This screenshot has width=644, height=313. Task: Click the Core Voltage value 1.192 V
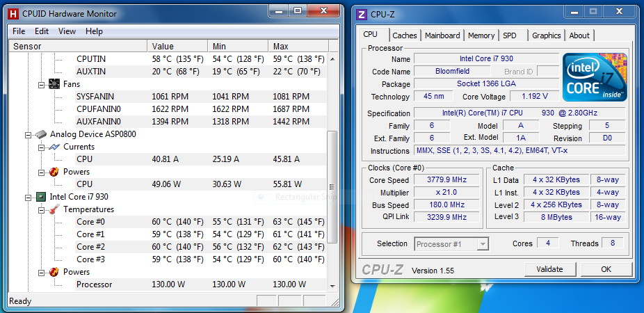[534, 96]
